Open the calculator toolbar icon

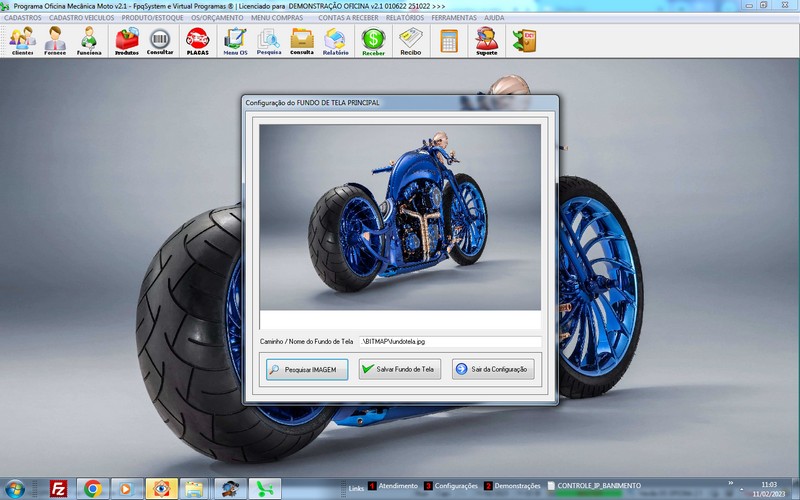point(449,41)
